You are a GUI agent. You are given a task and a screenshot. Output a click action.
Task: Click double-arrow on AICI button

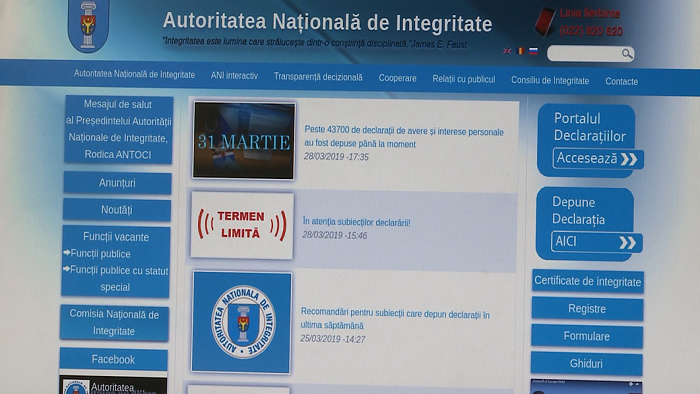[x=627, y=242]
